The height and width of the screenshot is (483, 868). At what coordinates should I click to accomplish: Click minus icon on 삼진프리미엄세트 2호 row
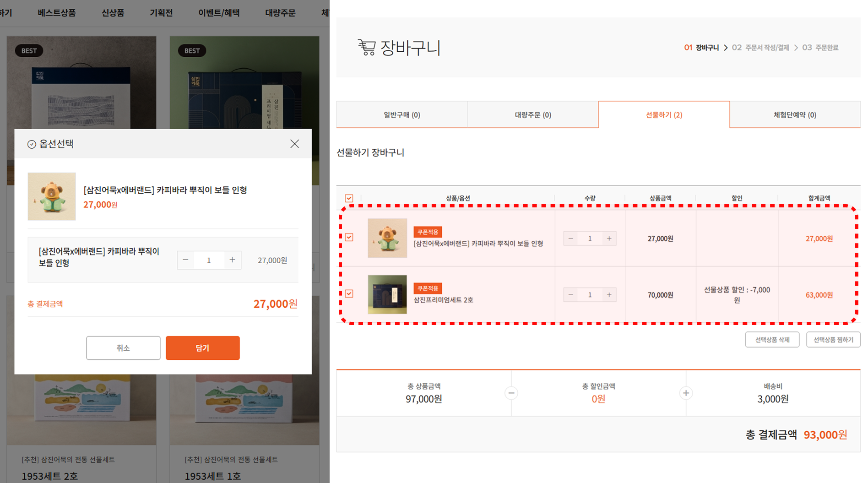570,294
